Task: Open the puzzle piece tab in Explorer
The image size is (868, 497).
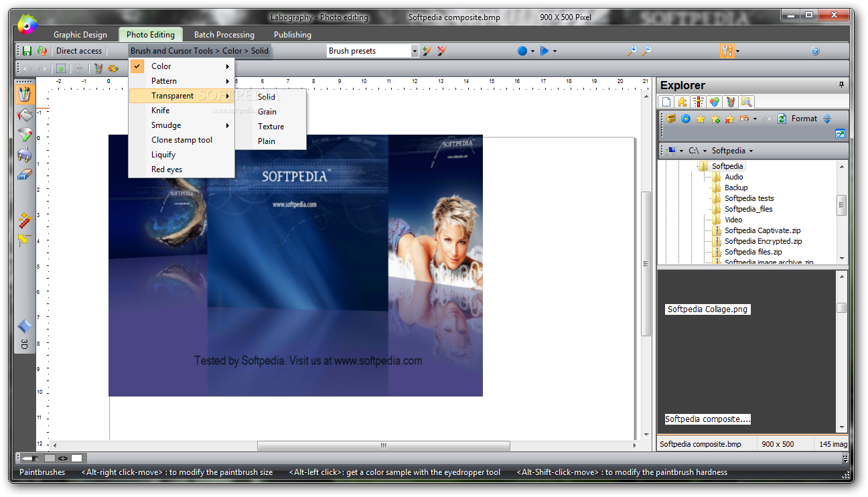Action: click(682, 102)
